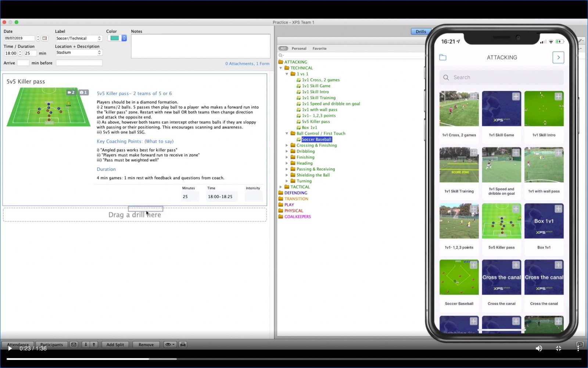Exit fullscreen video mode
Screen dimensions: 588x368
click(559, 348)
